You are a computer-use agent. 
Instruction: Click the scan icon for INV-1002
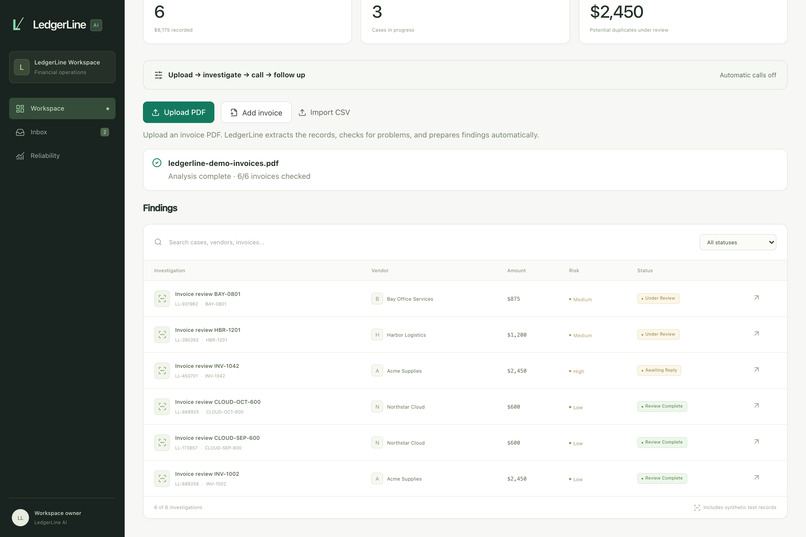click(x=162, y=478)
